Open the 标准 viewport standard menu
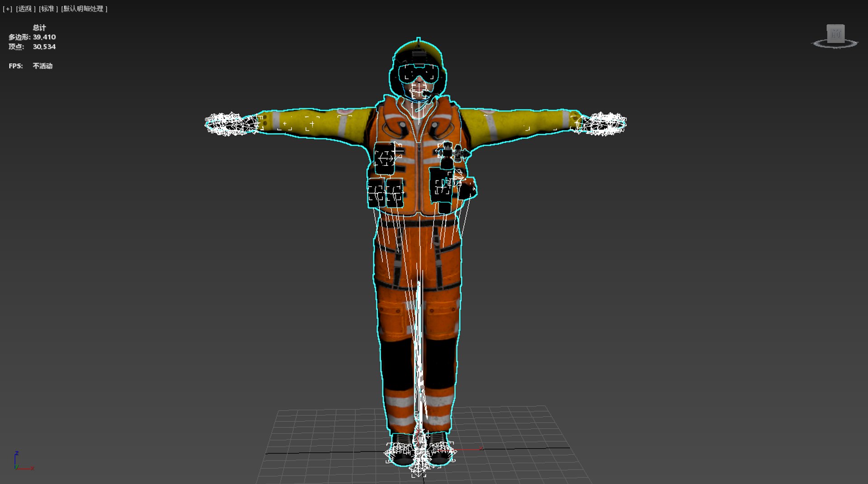Image resolution: width=868 pixels, height=484 pixels. click(48, 9)
